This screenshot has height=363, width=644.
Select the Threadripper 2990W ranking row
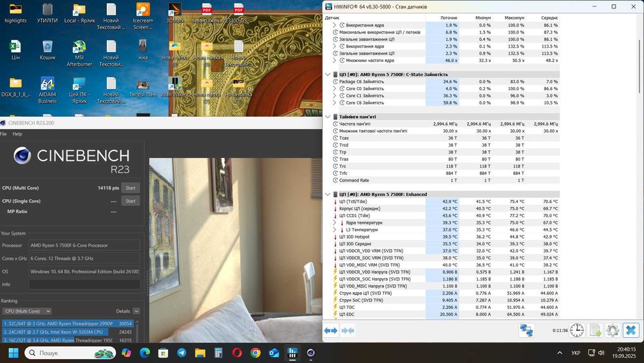click(x=68, y=324)
